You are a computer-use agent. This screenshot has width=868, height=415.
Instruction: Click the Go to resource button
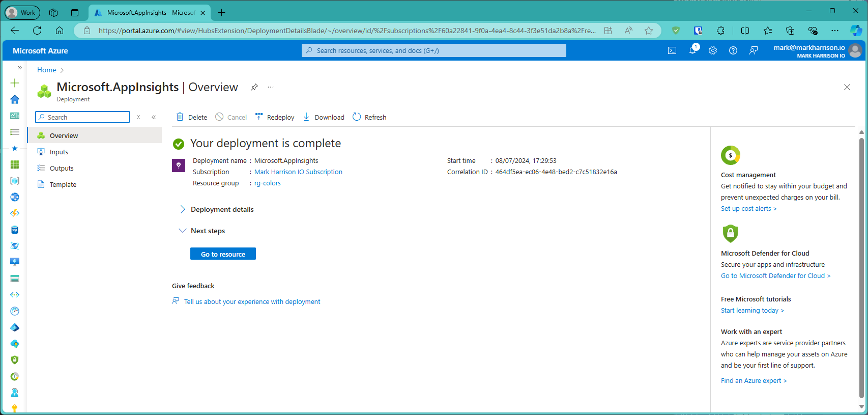point(223,254)
